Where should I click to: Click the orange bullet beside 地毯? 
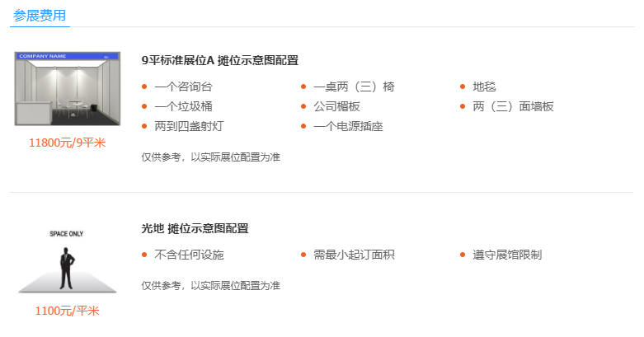point(463,87)
